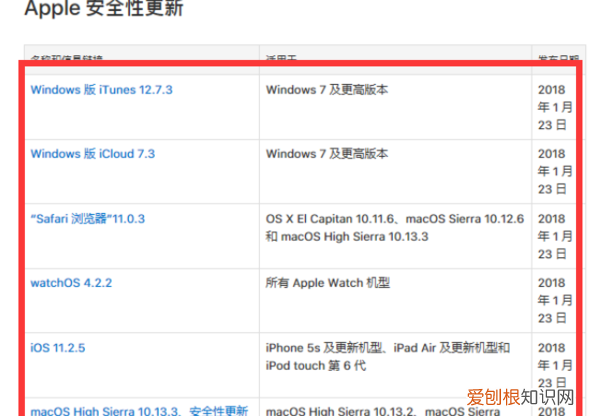Open the Windows 版 iCloud 7.3 link

[93, 153]
